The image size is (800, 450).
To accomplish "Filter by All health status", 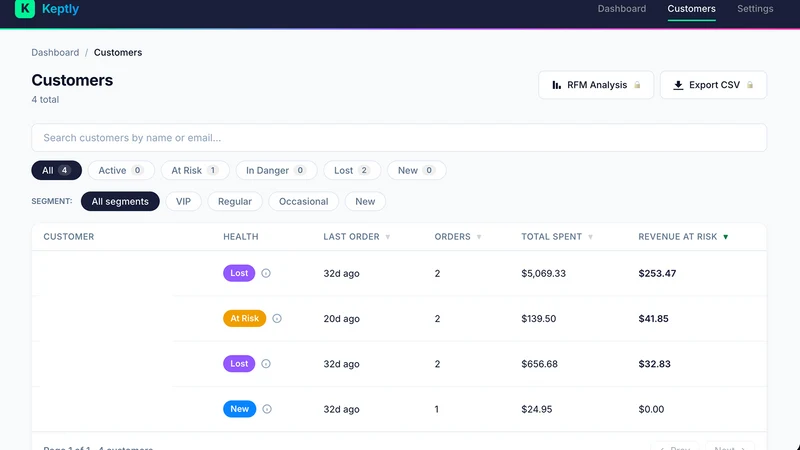I will pyautogui.click(x=57, y=170).
